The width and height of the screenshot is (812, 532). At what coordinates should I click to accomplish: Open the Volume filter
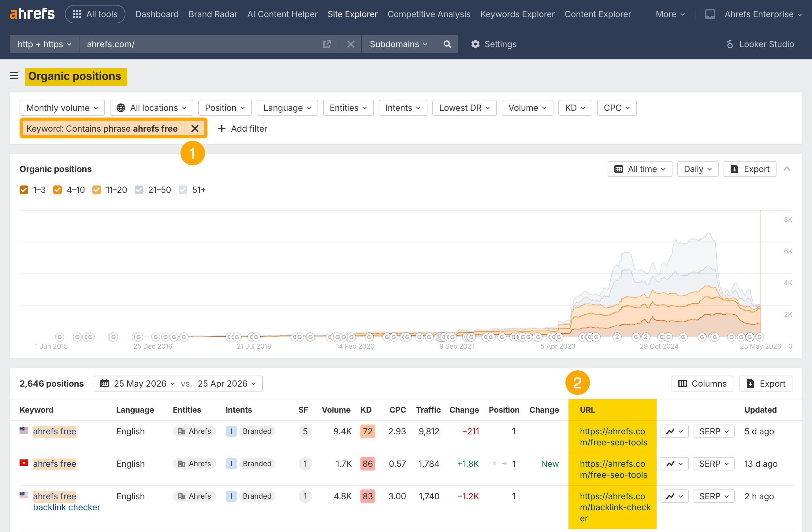[527, 108]
